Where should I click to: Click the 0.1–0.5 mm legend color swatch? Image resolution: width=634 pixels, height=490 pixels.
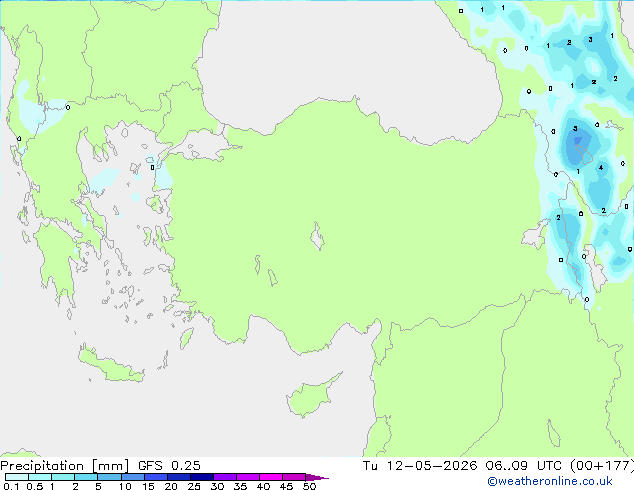tap(17, 477)
